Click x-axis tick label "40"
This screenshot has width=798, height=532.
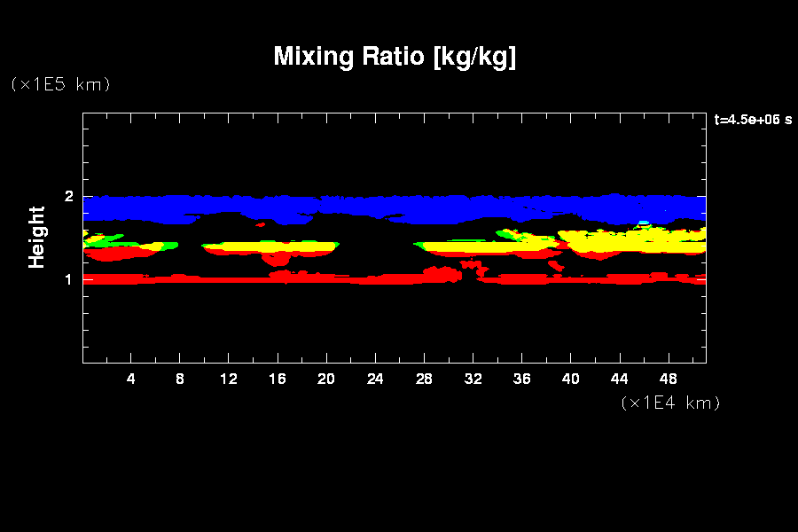click(570, 379)
